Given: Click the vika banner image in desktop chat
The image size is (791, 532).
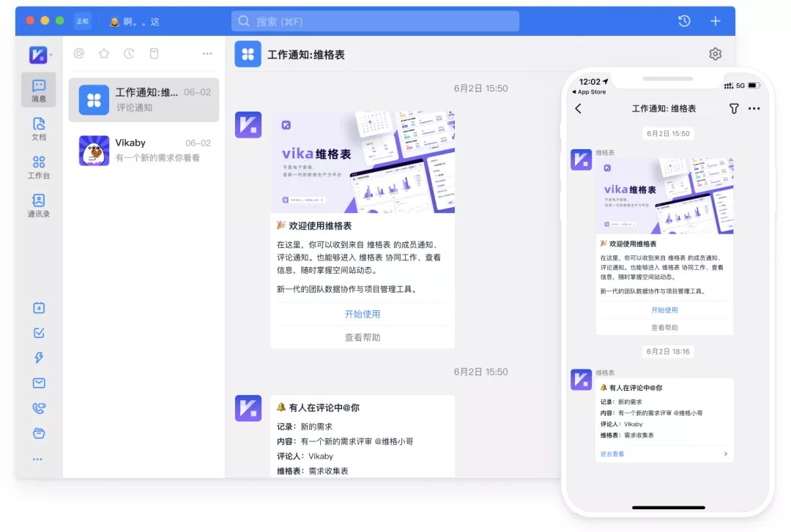Looking at the screenshot, I should coord(363,162).
